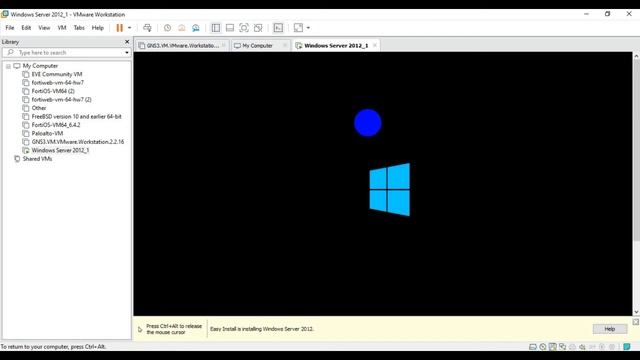Take a snapshot of this virtual machine
640x360 pixels.
tap(167, 28)
